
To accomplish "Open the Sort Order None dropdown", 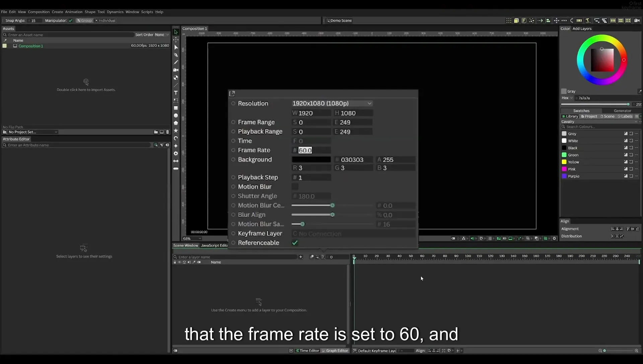I will pyautogui.click(x=161, y=35).
